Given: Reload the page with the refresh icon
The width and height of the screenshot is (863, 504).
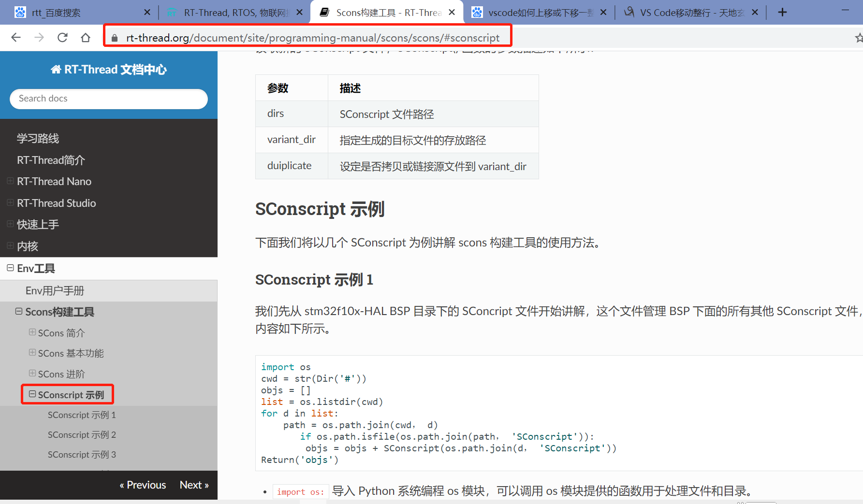Looking at the screenshot, I should tap(62, 38).
